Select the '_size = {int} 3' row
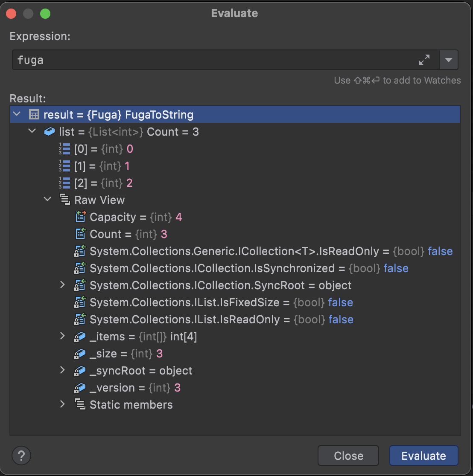The width and height of the screenshot is (473, 476). [235, 353]
